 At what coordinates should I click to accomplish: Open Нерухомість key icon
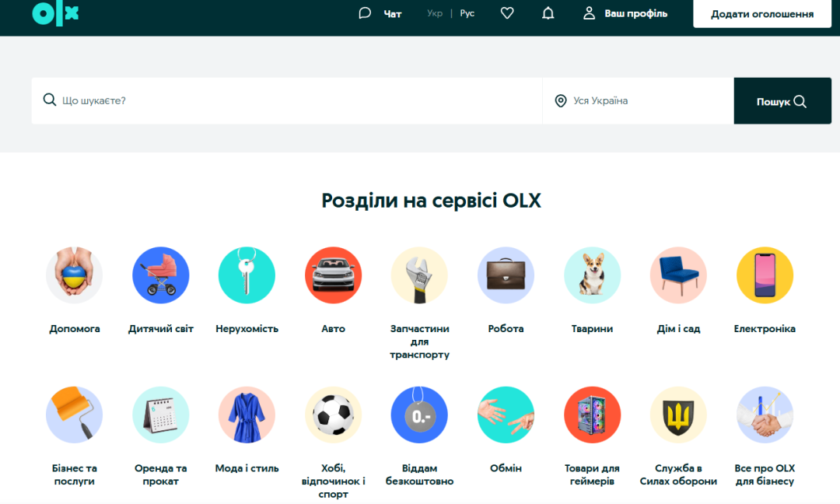247,275
